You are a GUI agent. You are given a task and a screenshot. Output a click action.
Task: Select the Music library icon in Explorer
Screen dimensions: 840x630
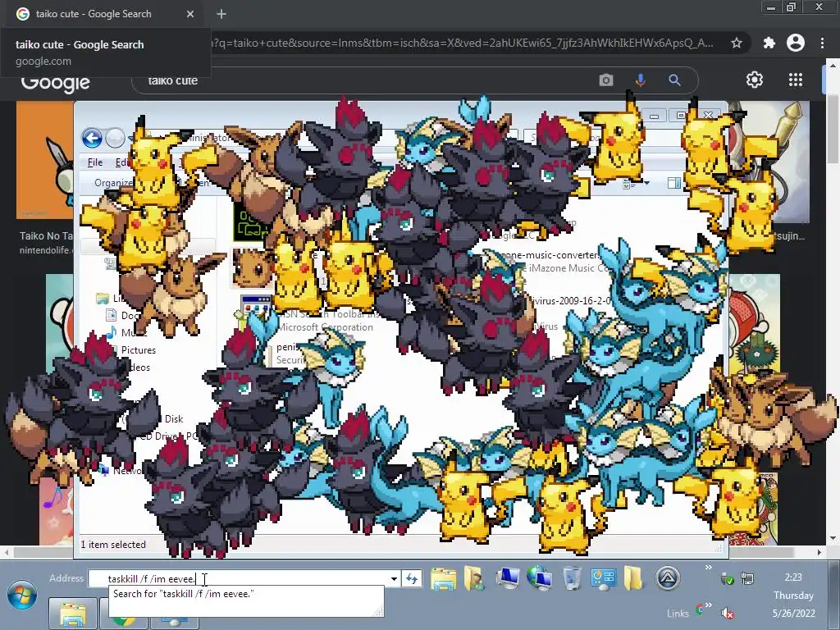pos(111,333)
